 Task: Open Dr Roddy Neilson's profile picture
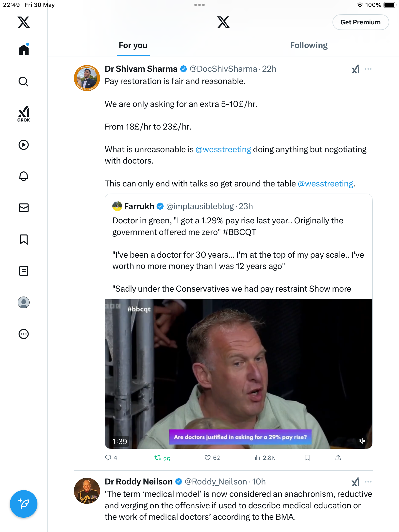[x=87, y=491]
